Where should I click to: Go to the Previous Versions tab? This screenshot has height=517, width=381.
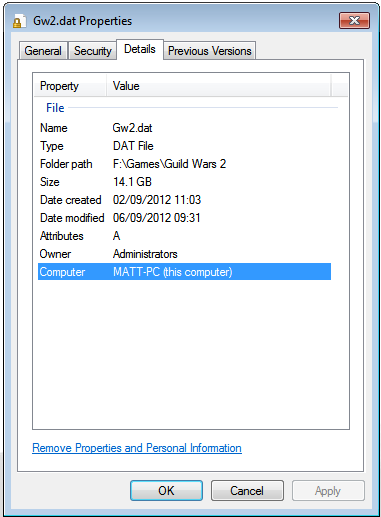coord(210,51)
